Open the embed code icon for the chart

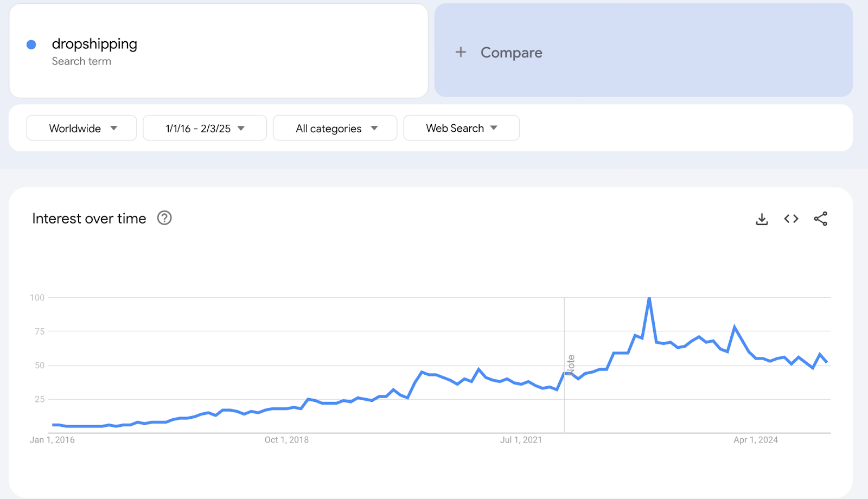(791, 219)
